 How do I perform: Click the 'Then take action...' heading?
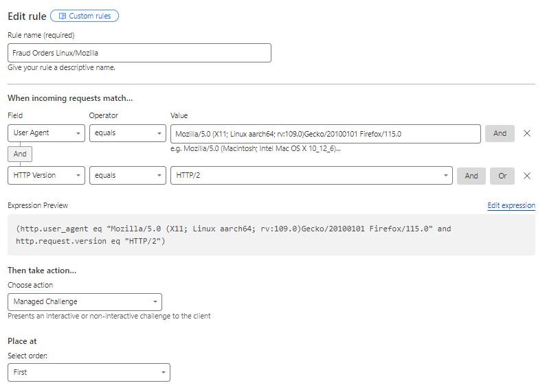[x=42, y=270]
